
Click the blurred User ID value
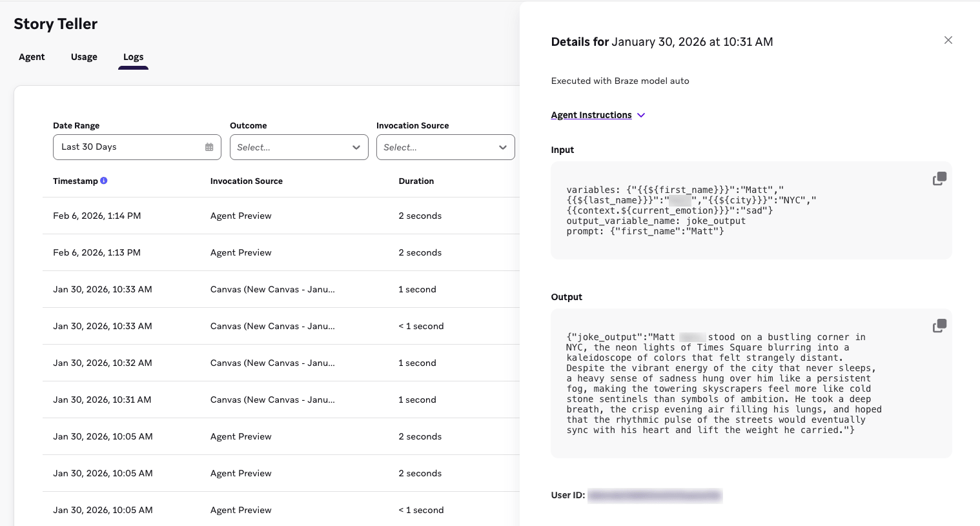tap(654, 496)
